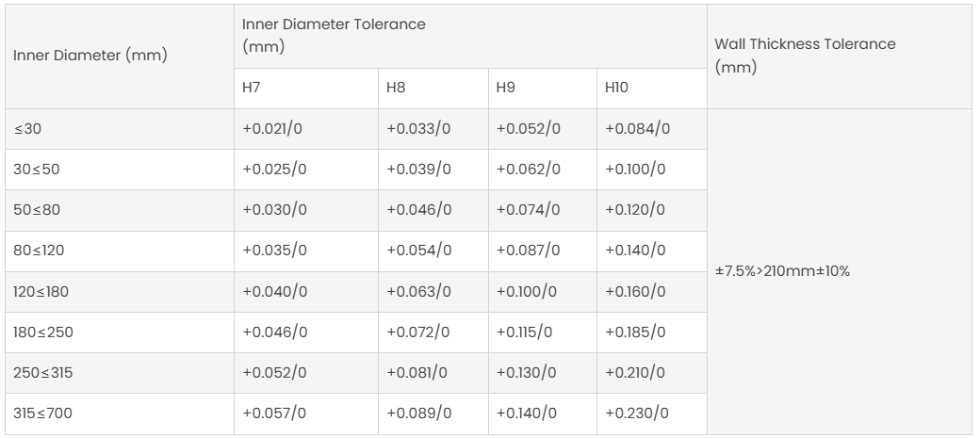
Task: Click the Inner Diameter Tolerance header cell
Action: coord(334,35)
